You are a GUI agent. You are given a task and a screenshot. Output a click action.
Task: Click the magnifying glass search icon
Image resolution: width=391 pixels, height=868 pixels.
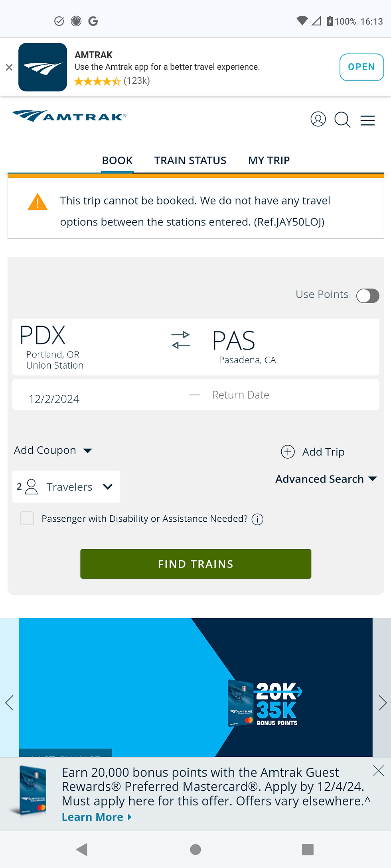(x=342, y=120)
